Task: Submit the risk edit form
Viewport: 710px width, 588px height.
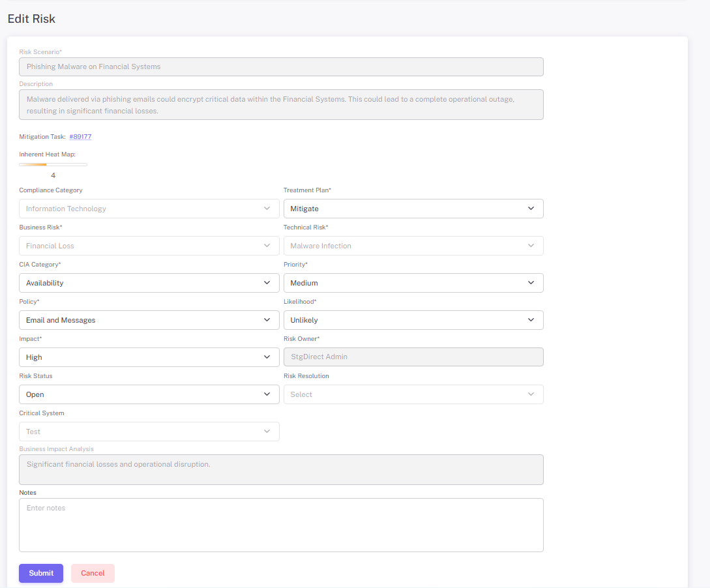Action: 41,573
